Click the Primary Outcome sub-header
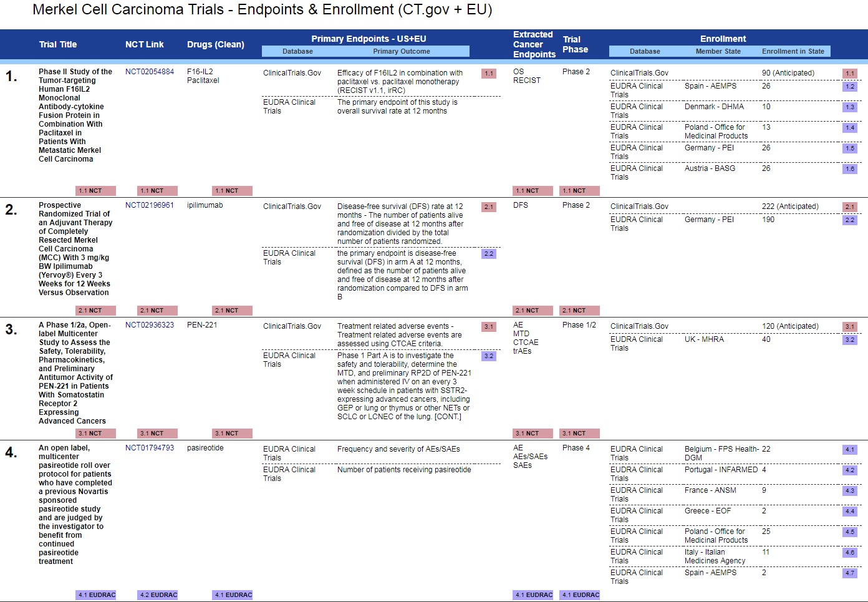 [401, 51]
